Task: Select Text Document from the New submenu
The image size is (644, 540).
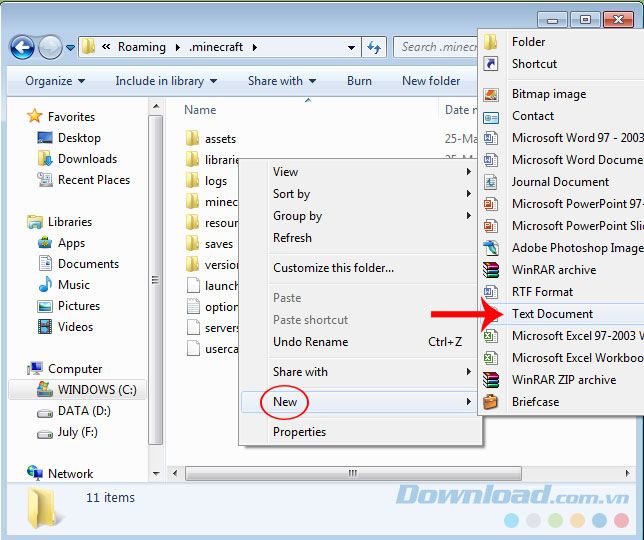Action: click(x=552, y=314)
